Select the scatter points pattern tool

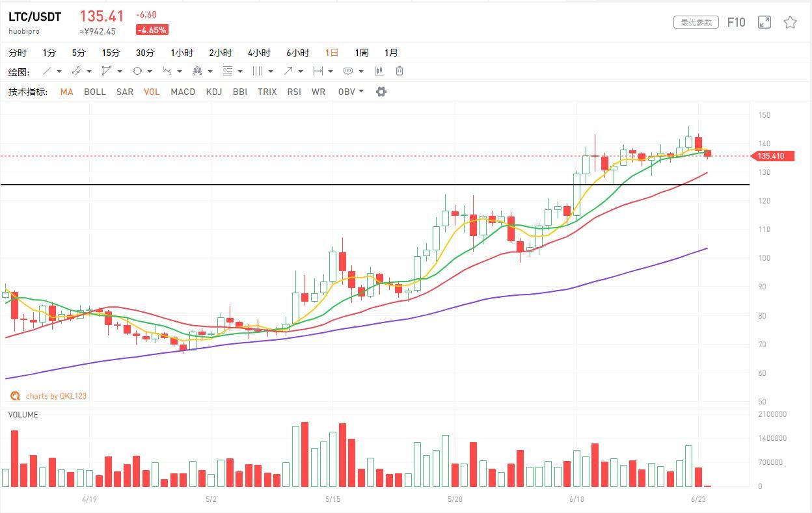(197, 71)
